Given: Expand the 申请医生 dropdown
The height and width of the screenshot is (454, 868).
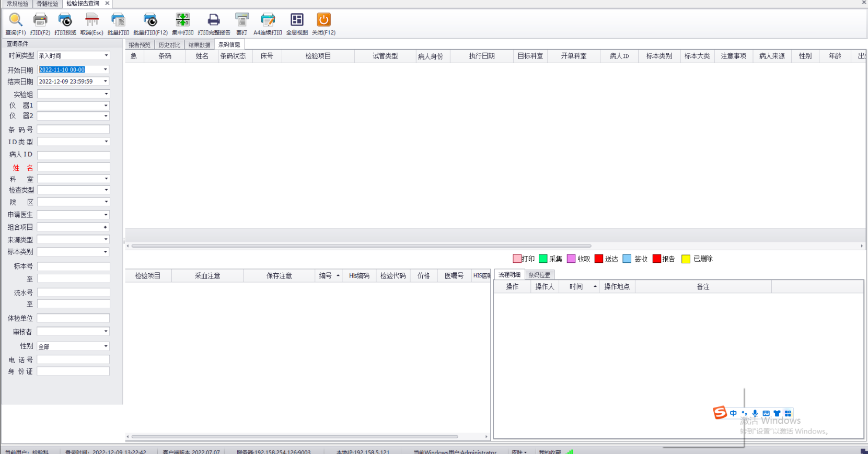Looking at the screenshot, I should coord(106,215).
